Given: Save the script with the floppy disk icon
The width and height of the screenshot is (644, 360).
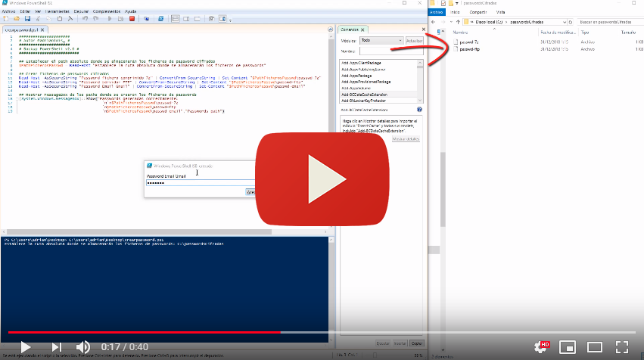Looking at the screenshot, I should 27,19.
